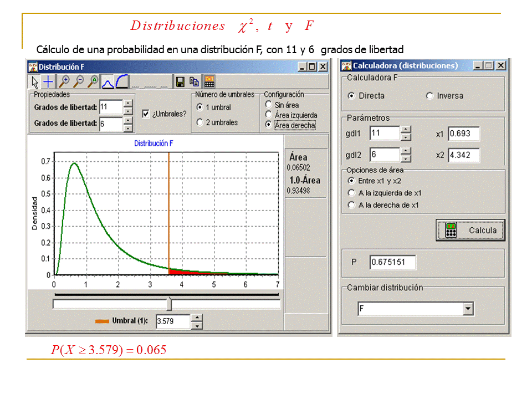Select the Inversa calculator mode
532x399 pixels.
429,96
